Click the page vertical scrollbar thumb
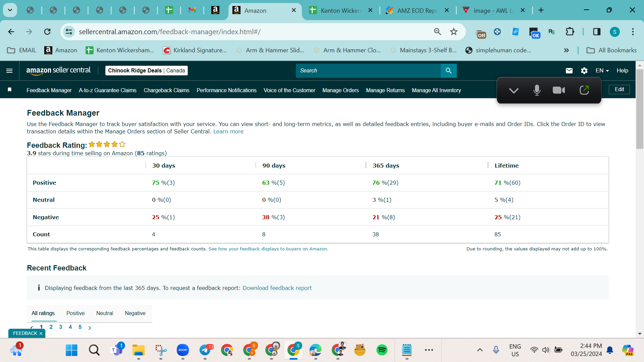 pos(640,109)
